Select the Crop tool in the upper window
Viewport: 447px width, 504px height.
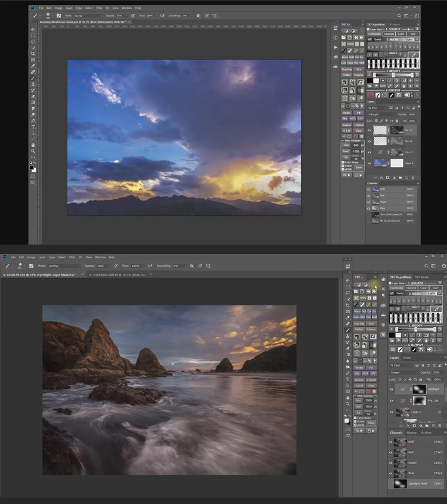(x=33, y=54)
